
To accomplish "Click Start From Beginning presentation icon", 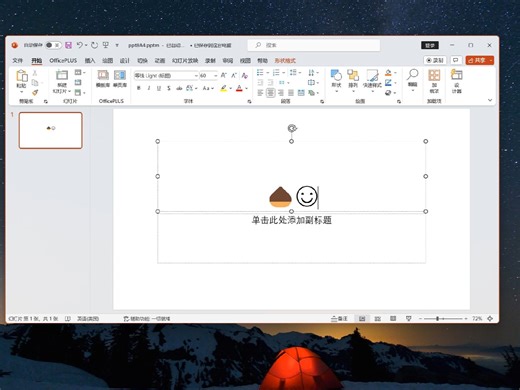I will 106,45.
